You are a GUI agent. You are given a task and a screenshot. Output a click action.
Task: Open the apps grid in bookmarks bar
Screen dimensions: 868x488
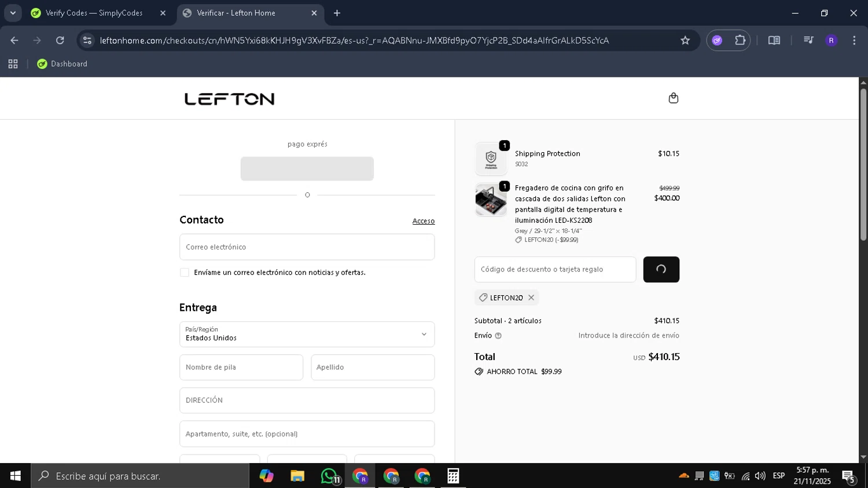[x=13, y=64]
